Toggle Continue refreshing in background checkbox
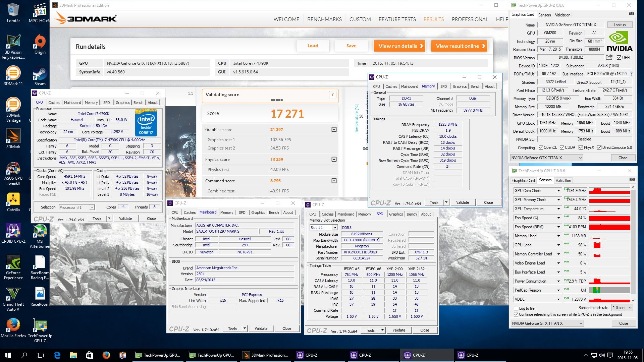This screenshot has height=362, width=644. [516, 314]
